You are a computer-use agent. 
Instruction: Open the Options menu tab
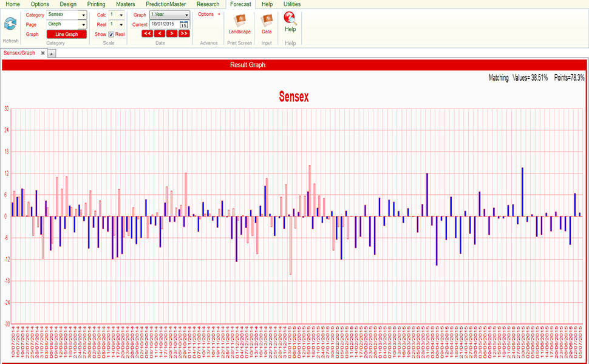tap(40, 4)
